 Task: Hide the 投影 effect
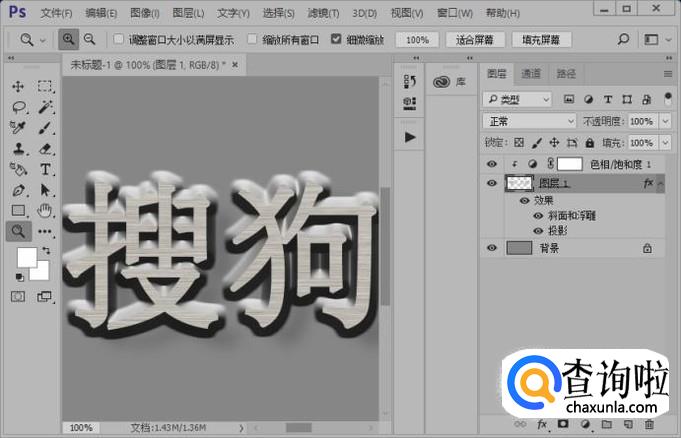[x=538, y=231]
